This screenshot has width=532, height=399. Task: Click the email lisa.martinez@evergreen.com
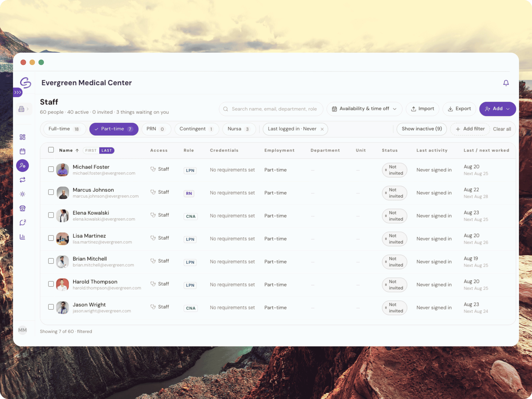pyautogui.click(x=102, y=242)
